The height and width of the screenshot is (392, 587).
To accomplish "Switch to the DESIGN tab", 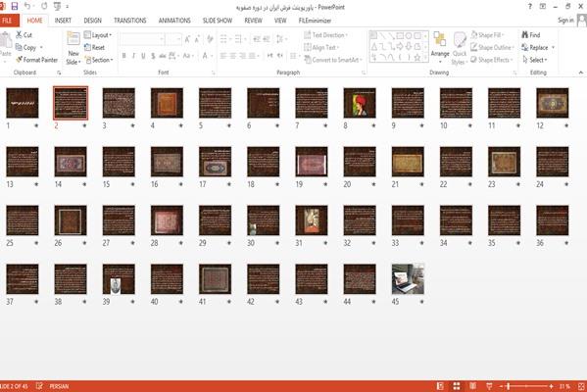I will click(x=92, y=21).
